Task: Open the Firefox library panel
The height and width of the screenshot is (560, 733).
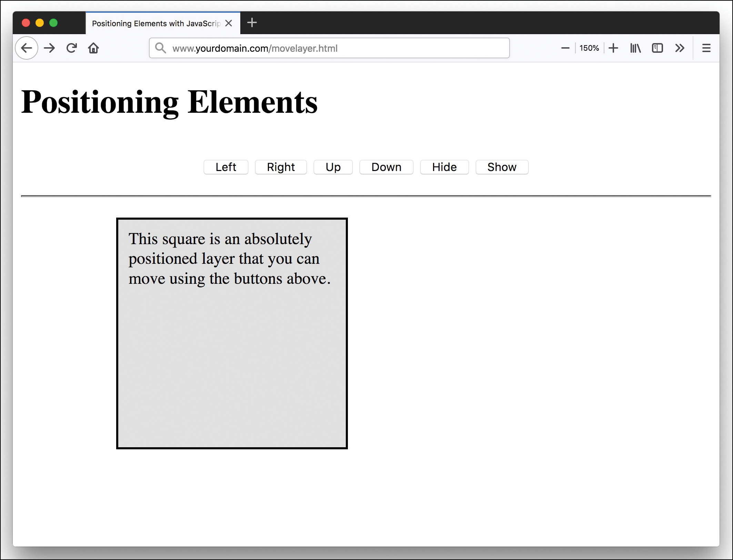Action: pos(635,48)
